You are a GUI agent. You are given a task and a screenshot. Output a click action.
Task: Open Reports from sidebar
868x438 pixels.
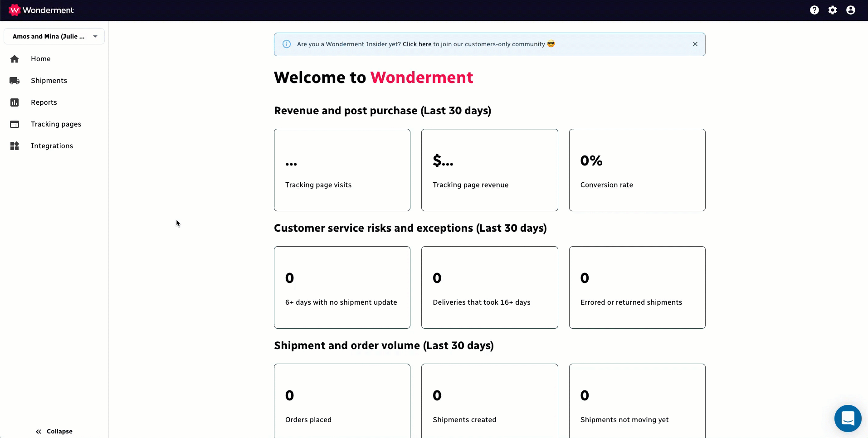(x=44, y=102)
